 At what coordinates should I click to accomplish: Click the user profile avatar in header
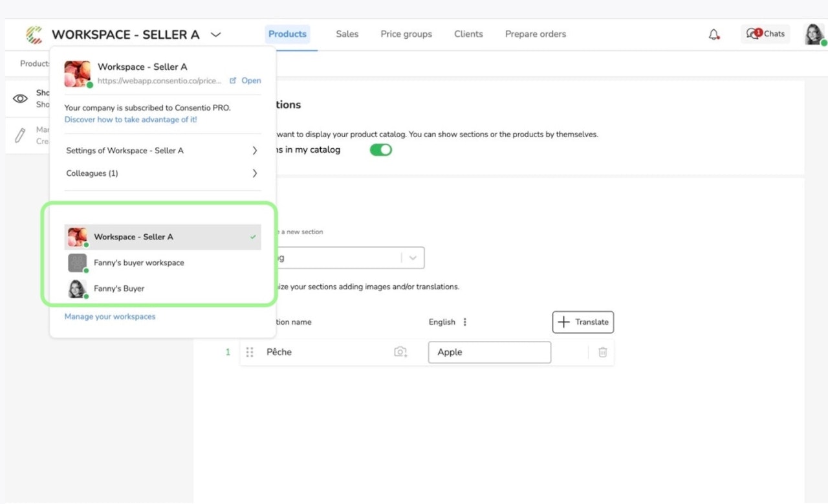click(x=814, y=34)
